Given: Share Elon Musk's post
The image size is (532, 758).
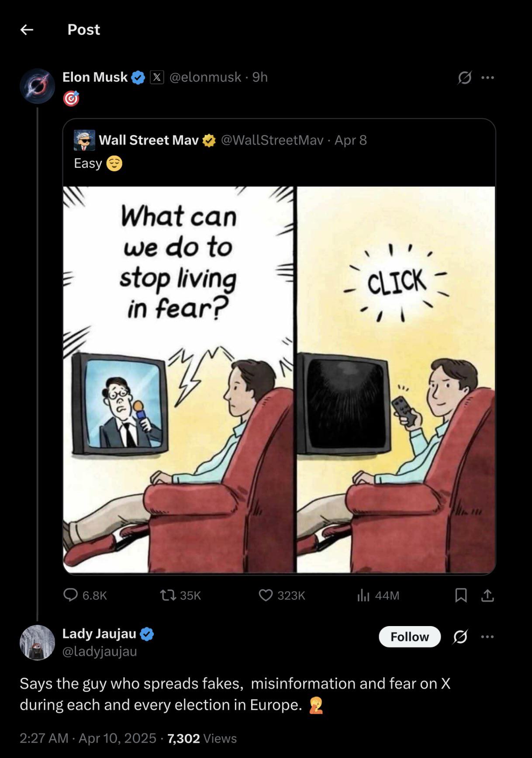Looking at the screenshot, I should click(x=487, y=595).
